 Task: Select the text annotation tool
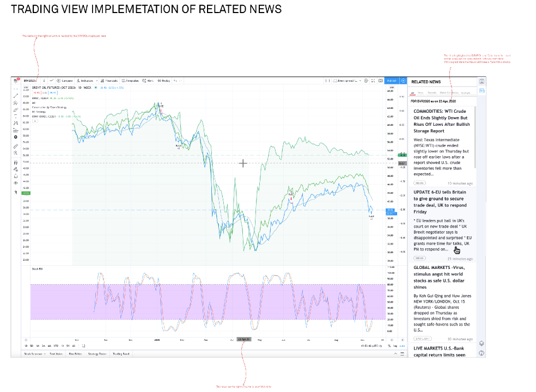[16, 116]
